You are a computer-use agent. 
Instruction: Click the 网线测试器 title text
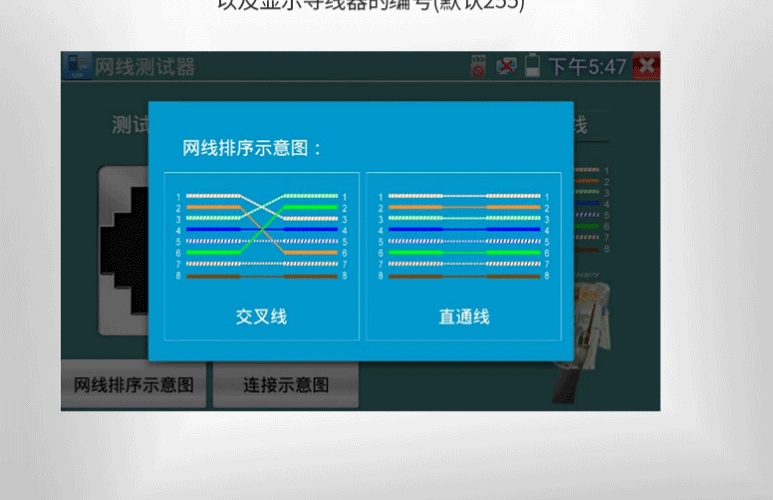coord(144,67)
